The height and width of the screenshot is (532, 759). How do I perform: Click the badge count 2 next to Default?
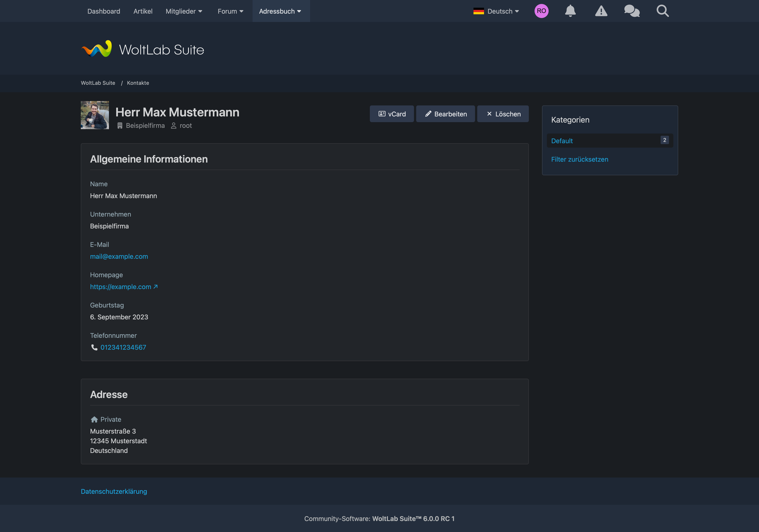pyautogui.click(x=665, y=140)
